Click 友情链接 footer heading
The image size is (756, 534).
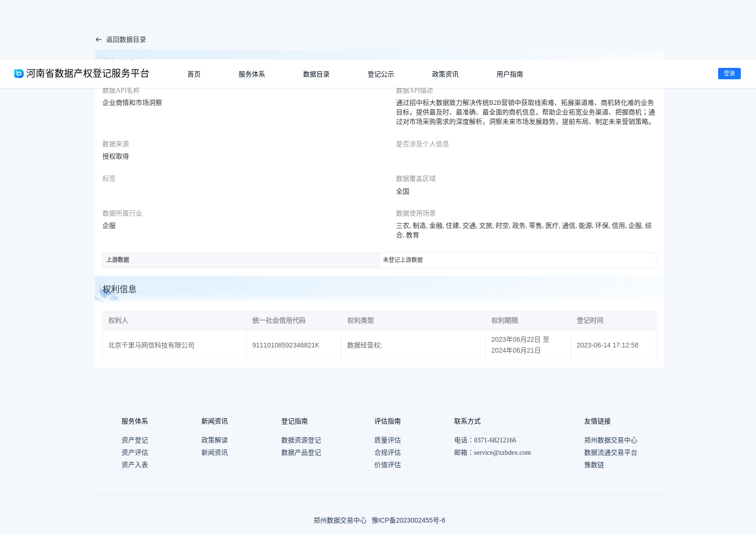point(598,422)
